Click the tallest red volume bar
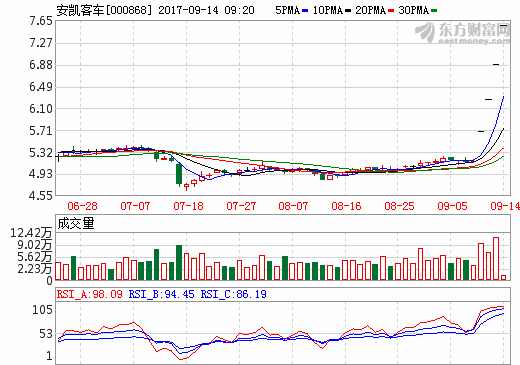The height and width of the screenshot is (365, 520). [x=496, y=258]
